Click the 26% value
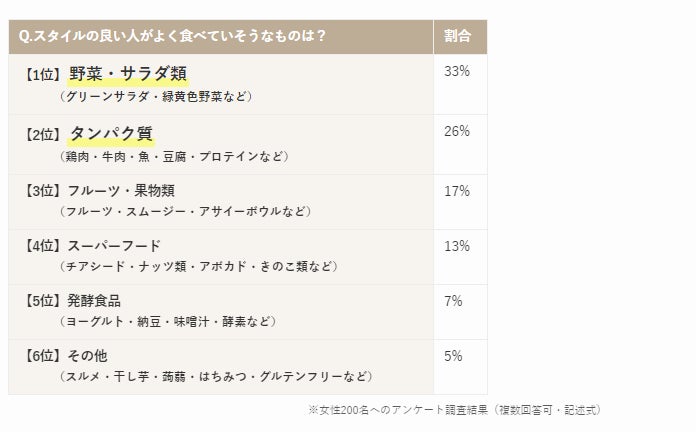Viewport: 696px width, 432px height. [457, 131]
